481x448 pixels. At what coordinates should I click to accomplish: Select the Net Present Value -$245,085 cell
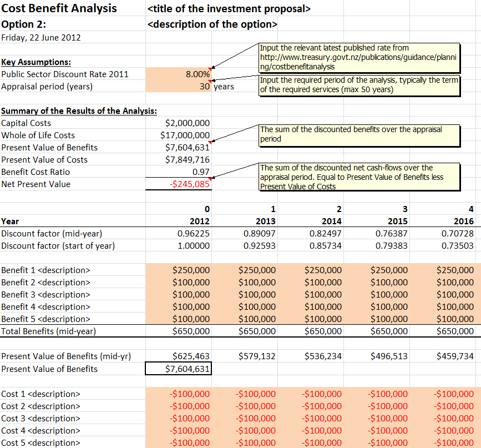coord(179,184)
